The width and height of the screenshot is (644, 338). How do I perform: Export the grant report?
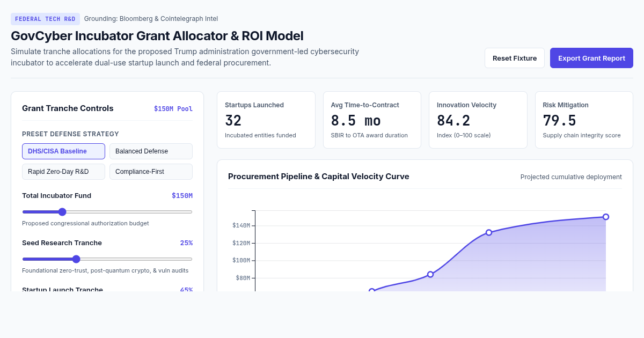point(591,58)
